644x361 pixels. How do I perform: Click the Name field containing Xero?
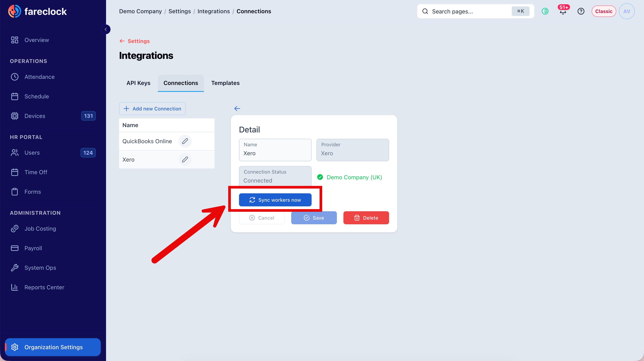tap(275, 150)
